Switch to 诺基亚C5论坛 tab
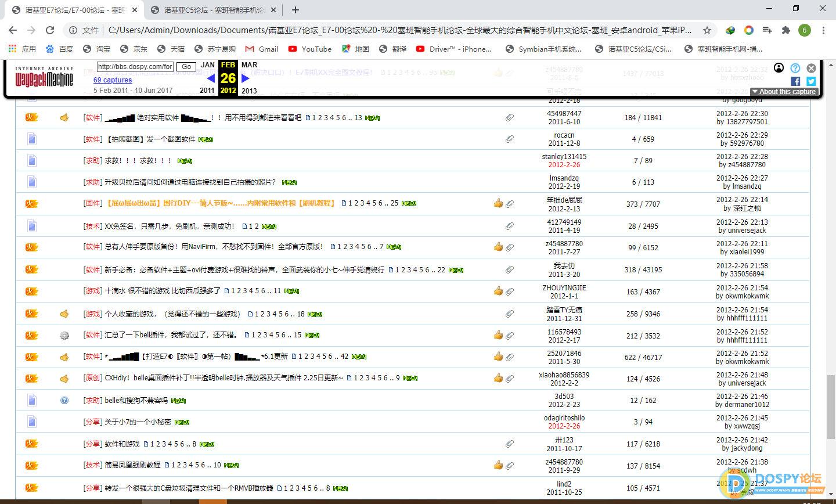The image size is (836, 504). click(x=212, y=10)
